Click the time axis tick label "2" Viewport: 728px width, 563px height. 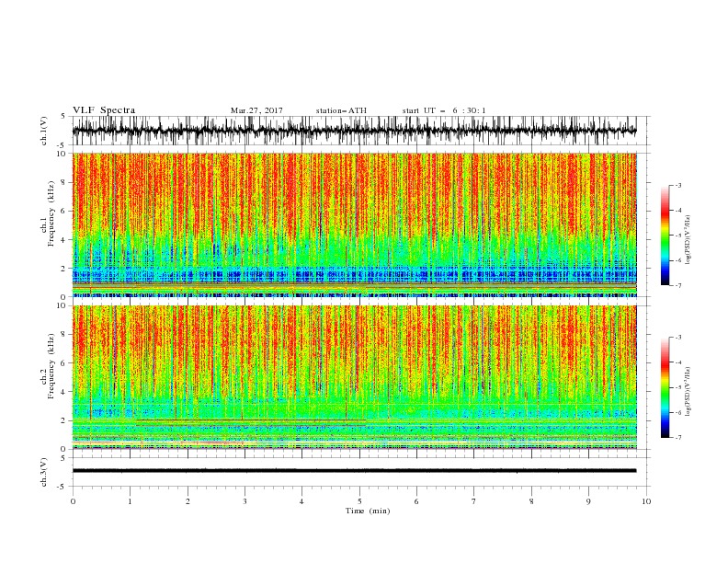pyautogui.click(x=188, y=501)
